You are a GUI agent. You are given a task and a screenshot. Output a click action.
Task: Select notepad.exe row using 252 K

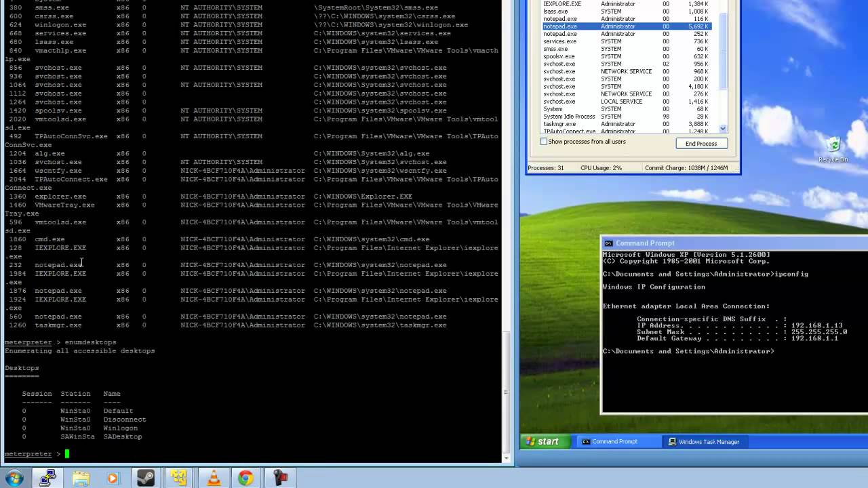(626, 34)
